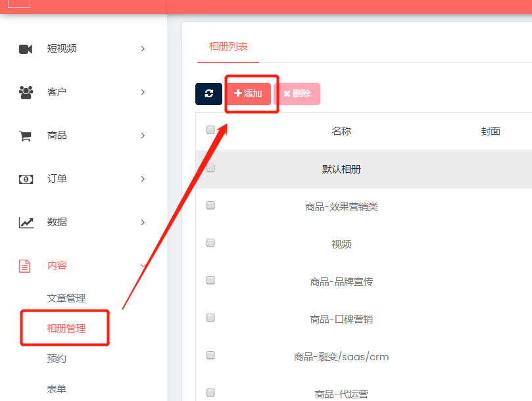Expand the 订单 menu chevron
Screen dimensions: 532x401
tap(143, 179)
